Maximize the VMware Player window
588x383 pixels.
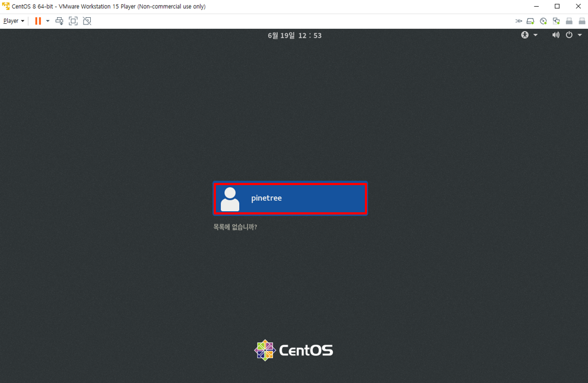pyautogui.click(x=557, y=7)
